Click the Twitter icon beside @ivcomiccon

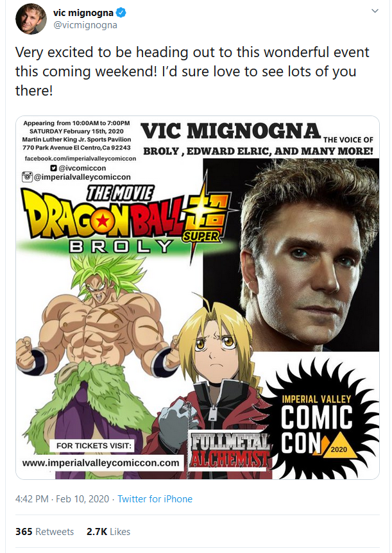pos(54,168)
